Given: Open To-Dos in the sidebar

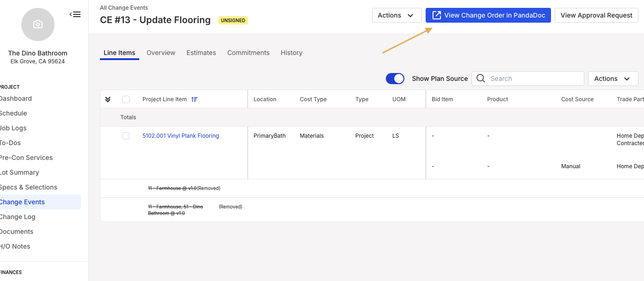Looking at the screenshot, I should click(x=10, y=143).
